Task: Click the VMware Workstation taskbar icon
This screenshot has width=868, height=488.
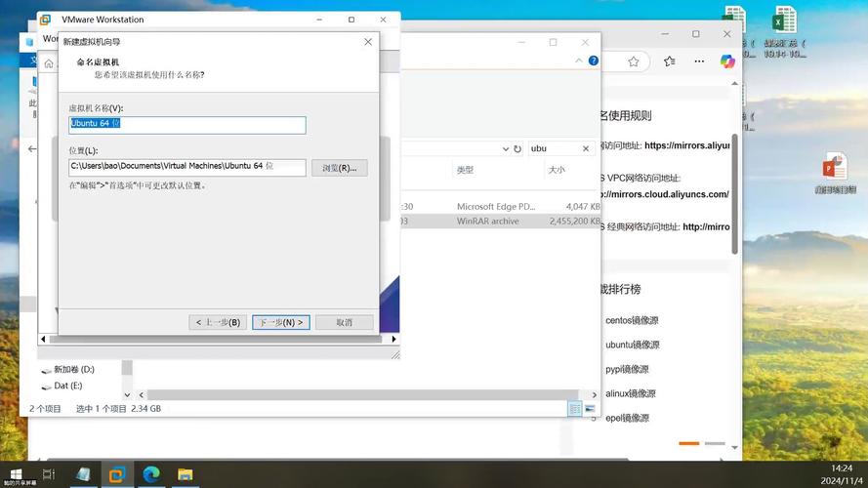Action: click(117, 474)
